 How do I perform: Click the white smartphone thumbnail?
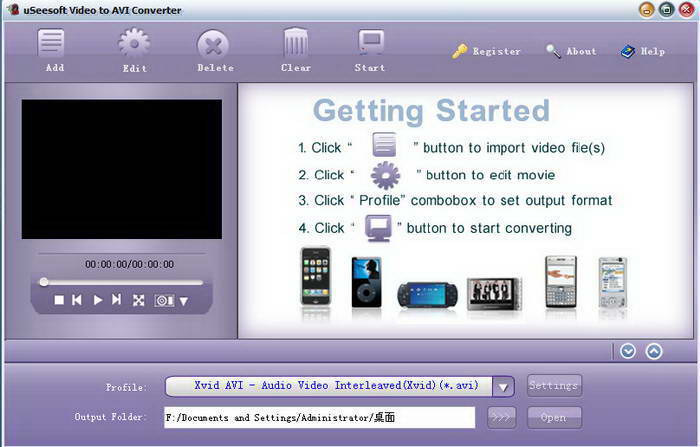612,282
